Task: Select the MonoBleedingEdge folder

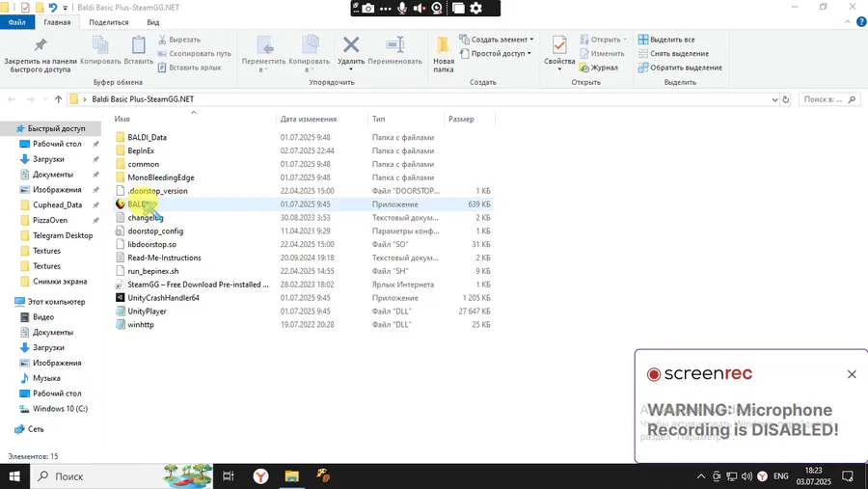Action: pyautogui.click(x=160, y=177)
